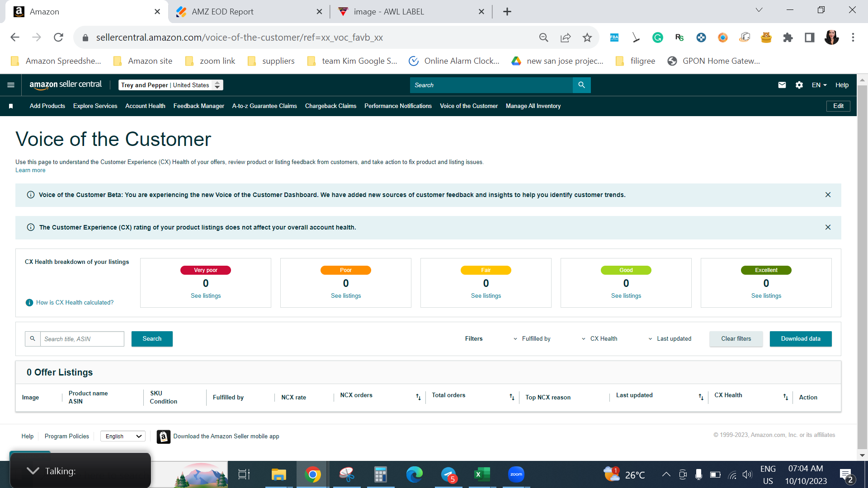Open A-to-z Guarantee Claims

tap(264, 106)
